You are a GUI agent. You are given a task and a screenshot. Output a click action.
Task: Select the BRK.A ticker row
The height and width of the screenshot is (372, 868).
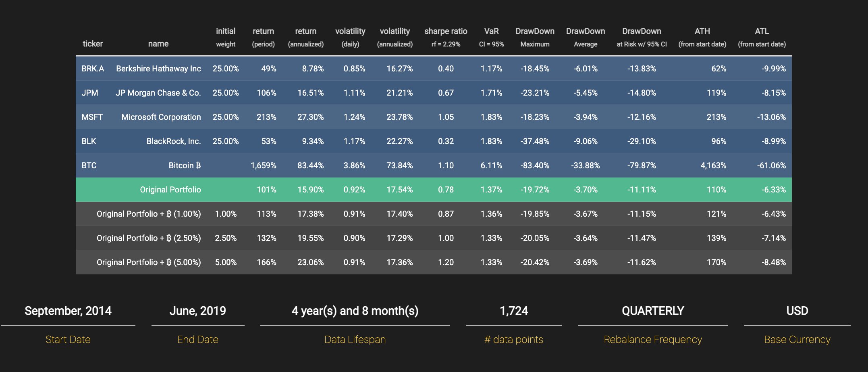[x=434, y=69]
